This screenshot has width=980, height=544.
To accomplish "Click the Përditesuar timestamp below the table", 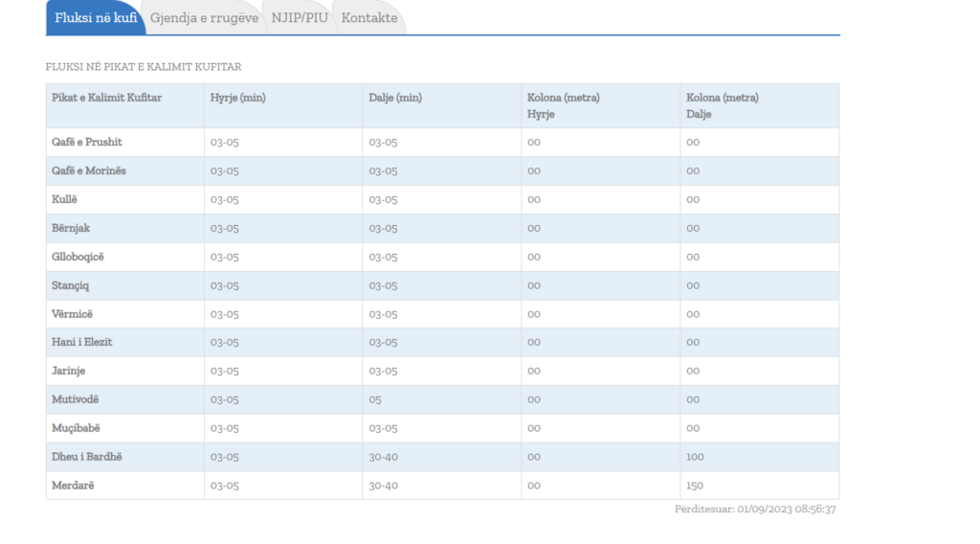I will [x=755, y=510].
